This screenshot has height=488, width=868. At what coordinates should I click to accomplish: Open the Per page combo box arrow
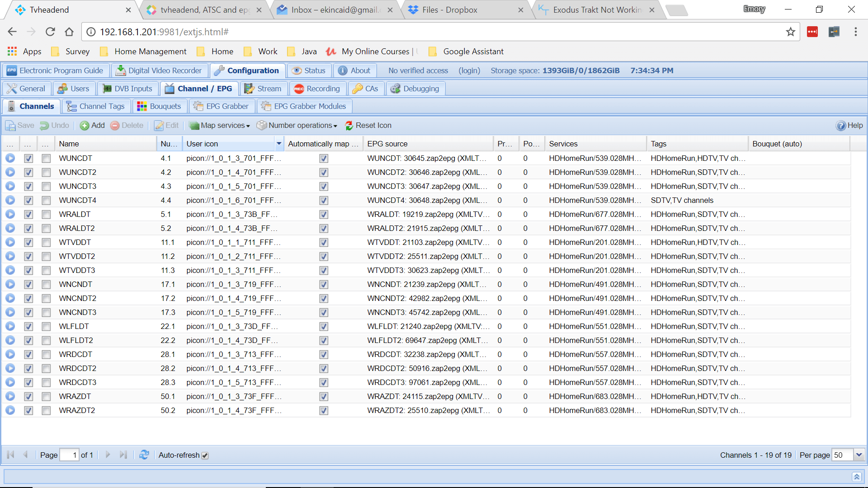[859, 455]
